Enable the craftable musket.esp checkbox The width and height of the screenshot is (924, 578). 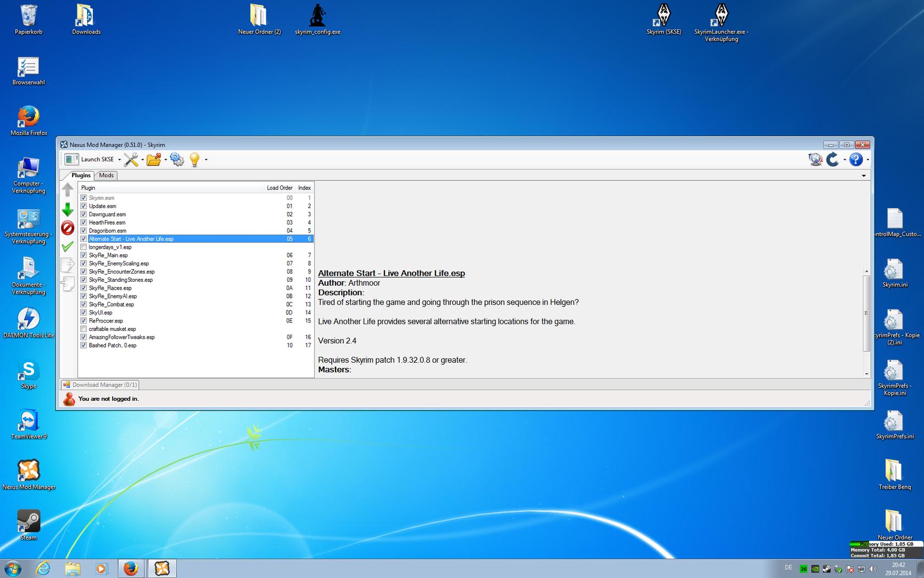(x=84, y=329)
